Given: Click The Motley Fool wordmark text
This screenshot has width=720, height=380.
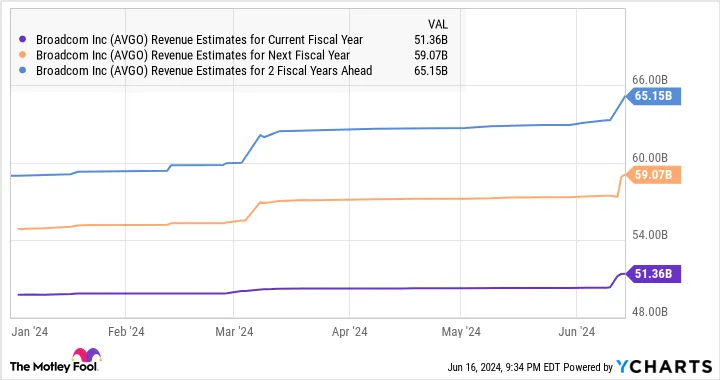Looking at the screenshot, I should (x=54, y=367).
